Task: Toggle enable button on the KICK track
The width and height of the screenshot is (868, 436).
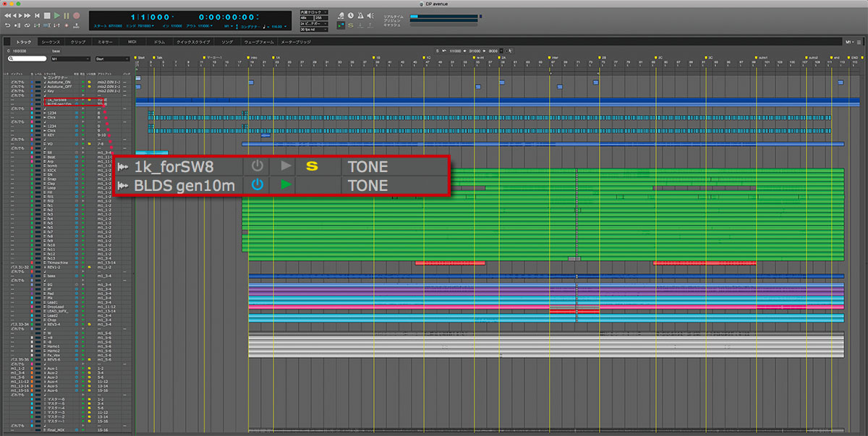Action: point(77,170)
